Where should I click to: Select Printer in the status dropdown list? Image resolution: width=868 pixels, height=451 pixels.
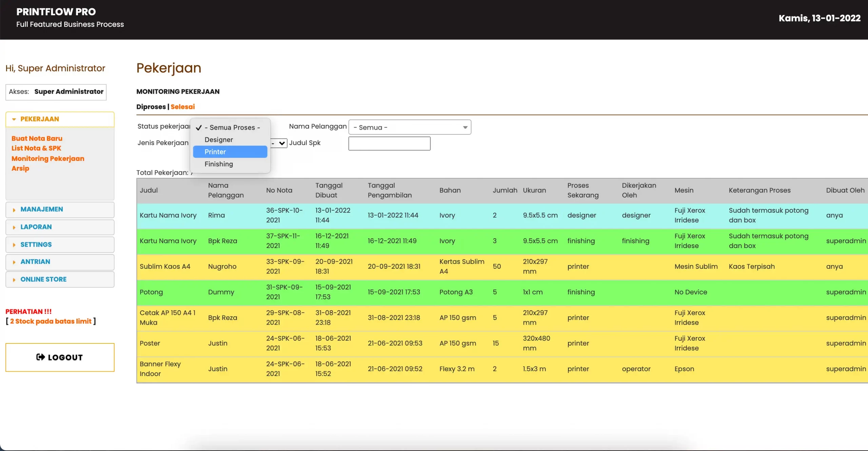coord(230,152)
